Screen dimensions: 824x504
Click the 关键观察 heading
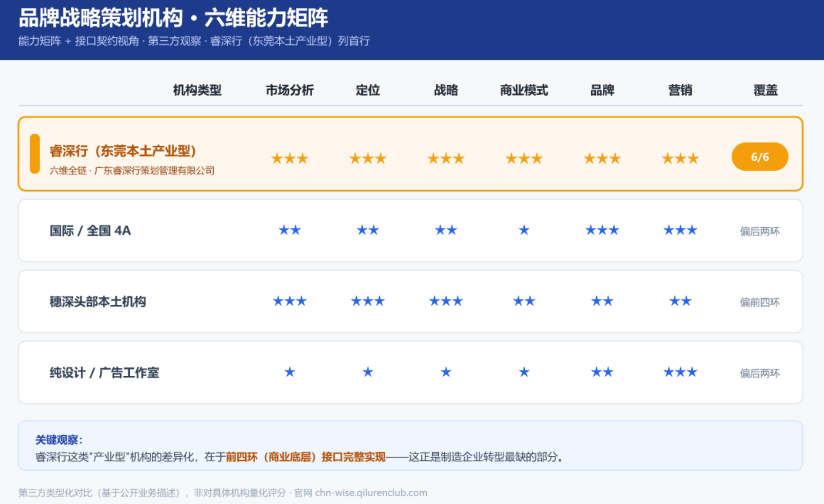[59, 440]
